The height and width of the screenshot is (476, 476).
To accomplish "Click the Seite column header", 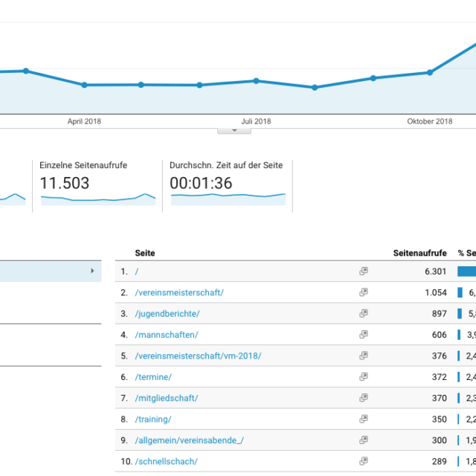I will (x=145, y=253).
